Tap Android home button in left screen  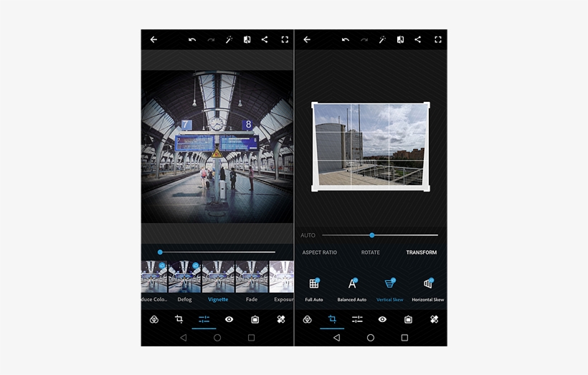[217, 338]
